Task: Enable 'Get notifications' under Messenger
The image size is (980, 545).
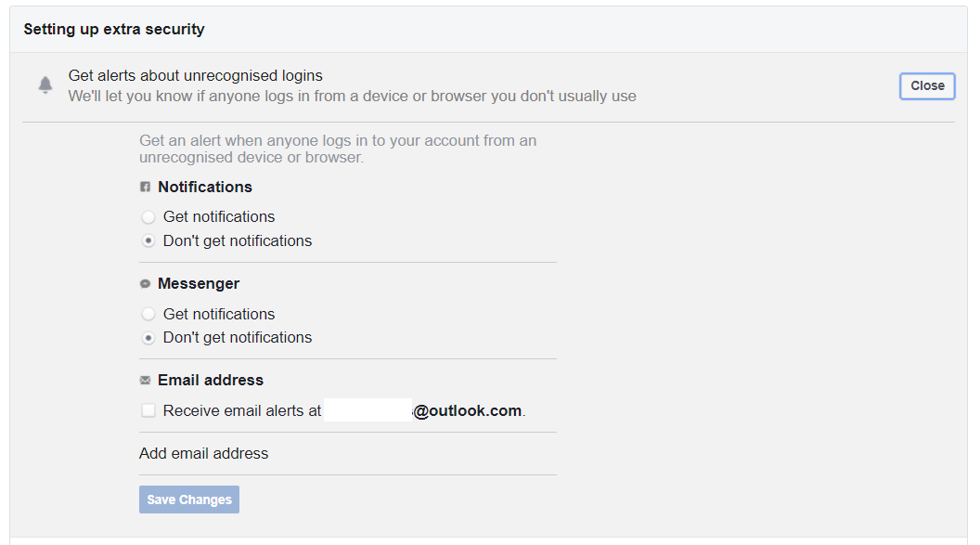Action: pos(148,314)
